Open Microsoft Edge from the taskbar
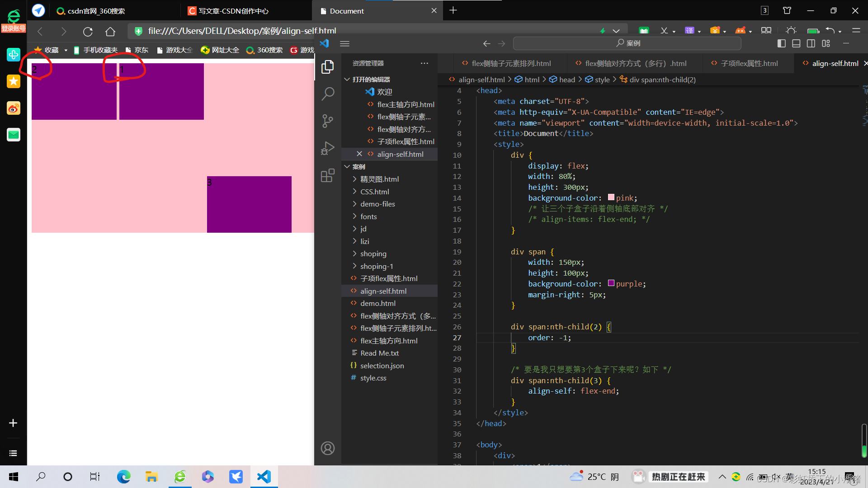868x488 pixels. tap(123, 477)
